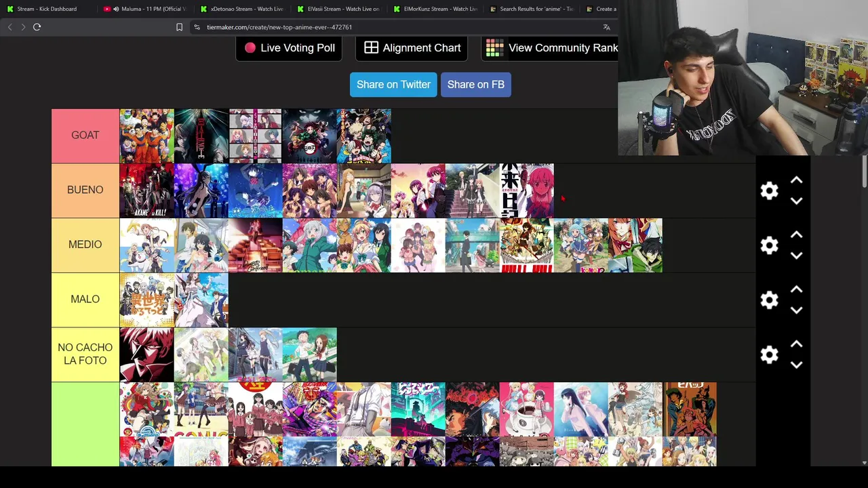Screen dimensions: 868x488
Task: Move the BUENO tier row down
Action: click(796, 201)
